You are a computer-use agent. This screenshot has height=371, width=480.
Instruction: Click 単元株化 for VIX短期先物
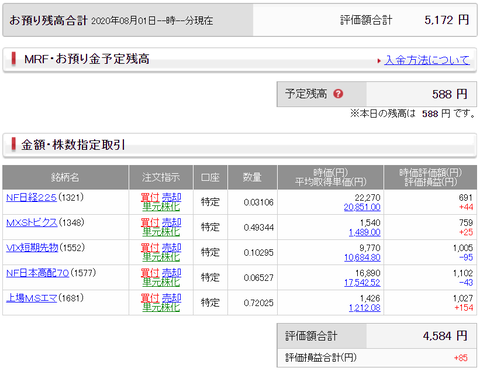point(161,257)
